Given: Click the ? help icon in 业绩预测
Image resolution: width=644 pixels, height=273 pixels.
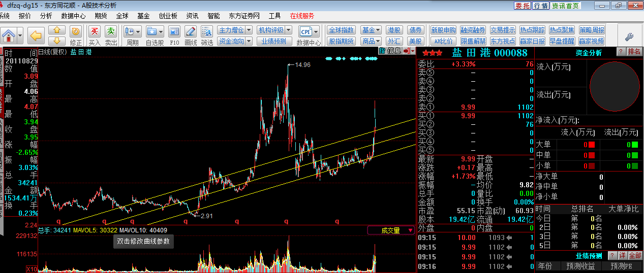Looking at the screenshot, I should coord(612,255).
